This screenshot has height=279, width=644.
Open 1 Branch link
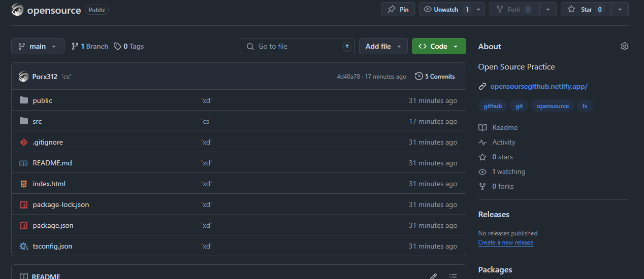click(x=90, y=46)
